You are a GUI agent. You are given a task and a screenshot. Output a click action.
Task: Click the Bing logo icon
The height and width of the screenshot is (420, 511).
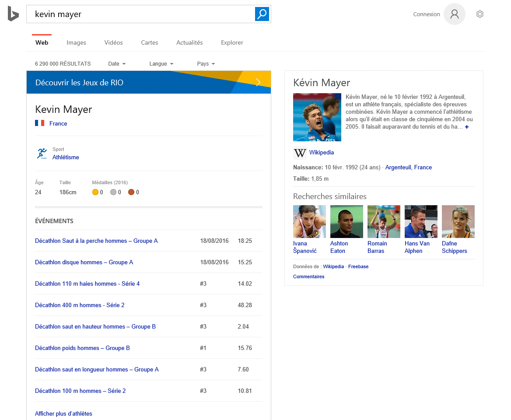13,14
